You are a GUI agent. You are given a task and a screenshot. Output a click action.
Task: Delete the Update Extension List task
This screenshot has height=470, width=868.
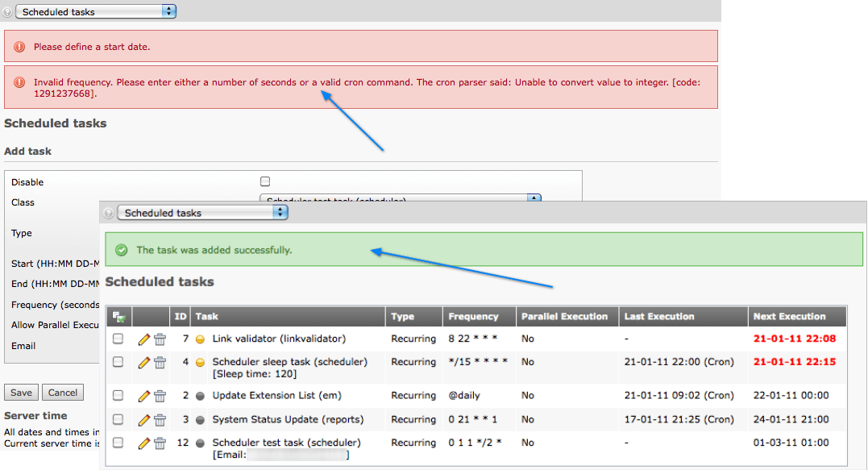pos(160,396)
